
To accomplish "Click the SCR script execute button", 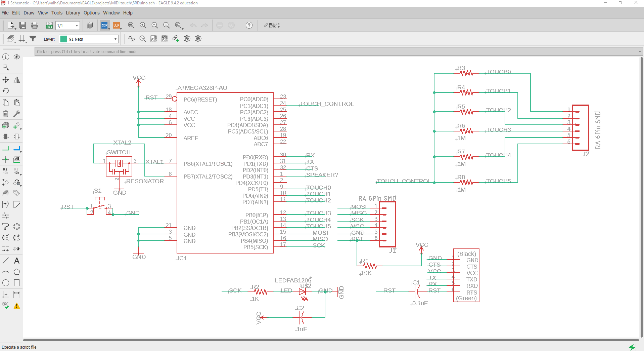I will 105,25.
